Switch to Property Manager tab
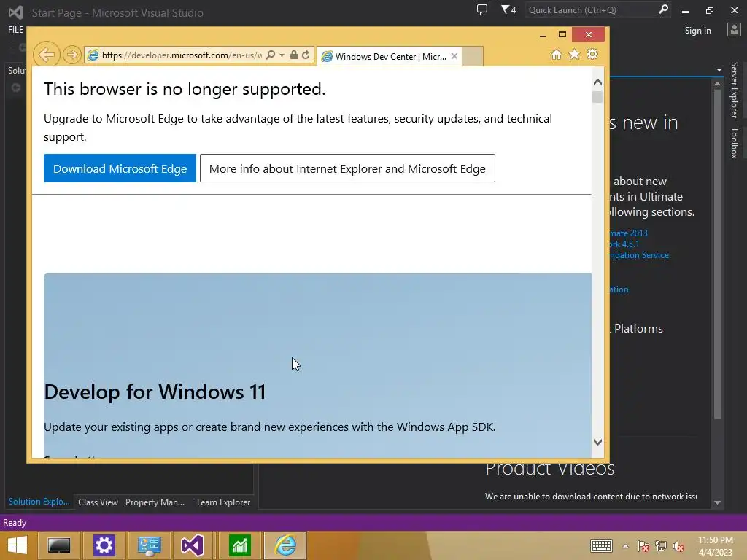This screenshot has height=560, width=747. click(155, 502)
